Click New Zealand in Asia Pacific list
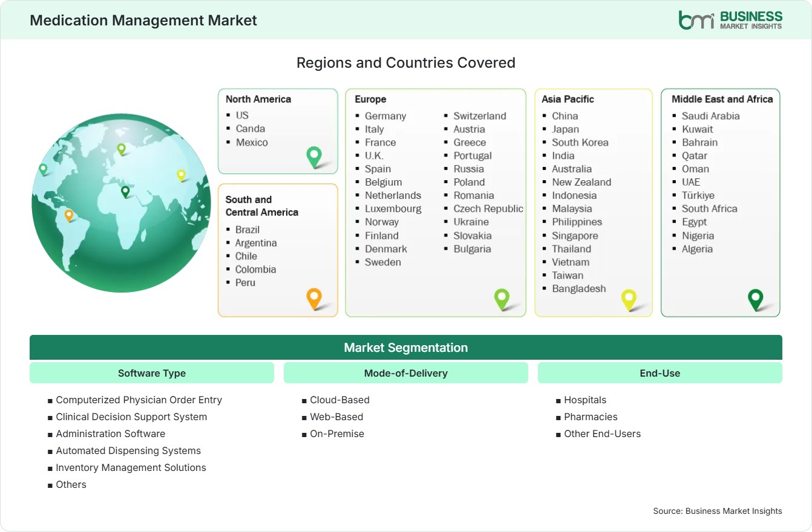Image resolution: width=812 pixels, height=532 pixels. (x=581, y=182)
